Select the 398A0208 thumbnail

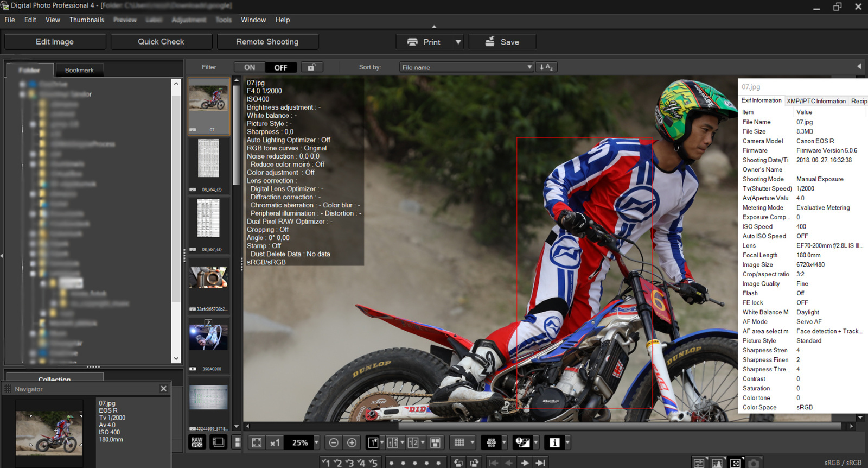[209, 345]
